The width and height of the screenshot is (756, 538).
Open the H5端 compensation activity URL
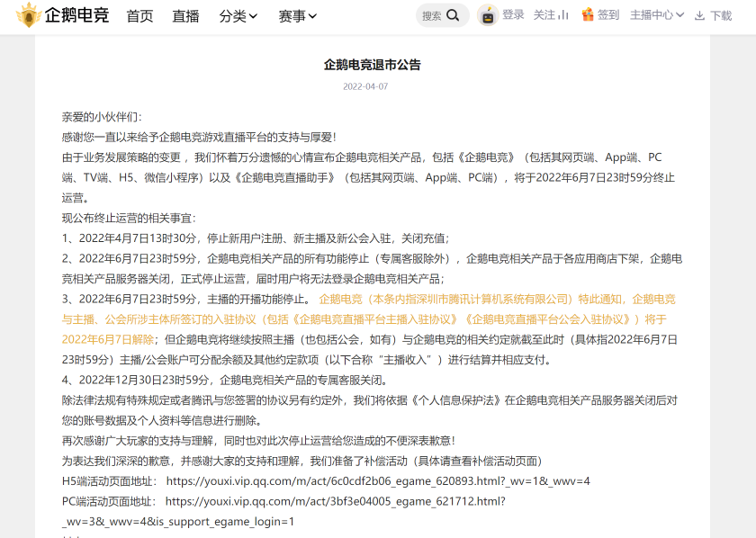tap(378, 481)
